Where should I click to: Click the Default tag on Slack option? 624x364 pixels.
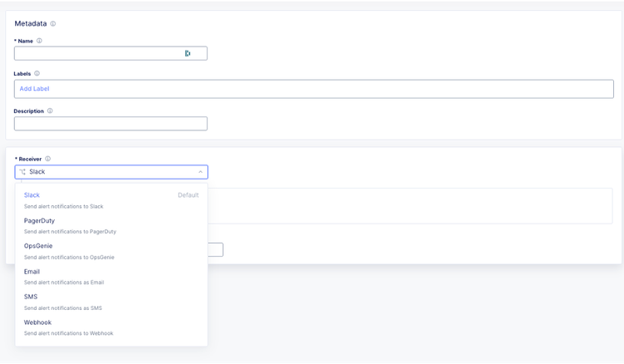click(188, 195)
